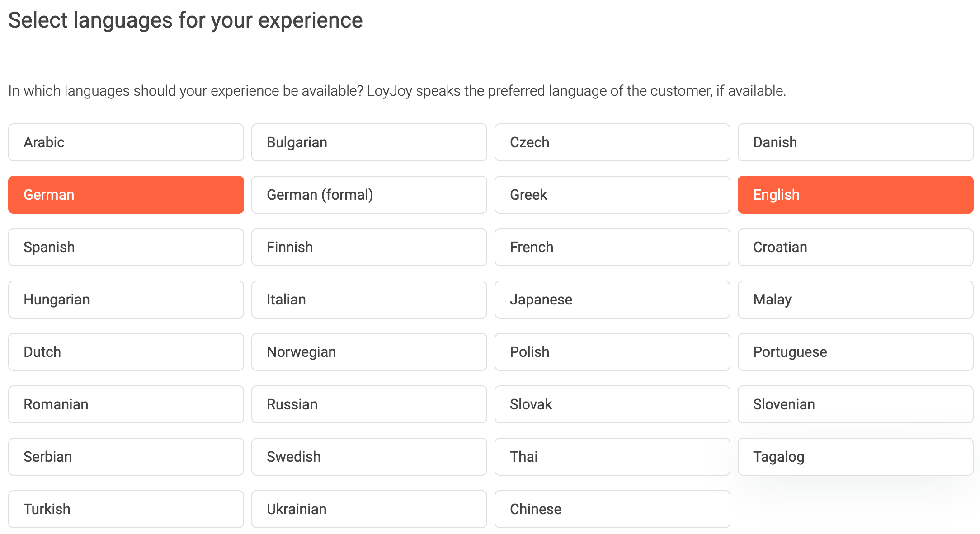Select Portuguese

coord(855,352)
